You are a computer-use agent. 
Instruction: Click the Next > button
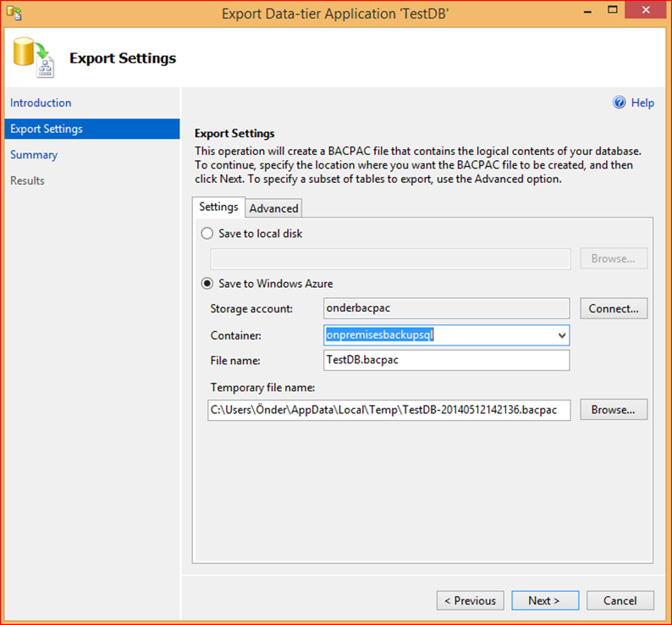545,600
